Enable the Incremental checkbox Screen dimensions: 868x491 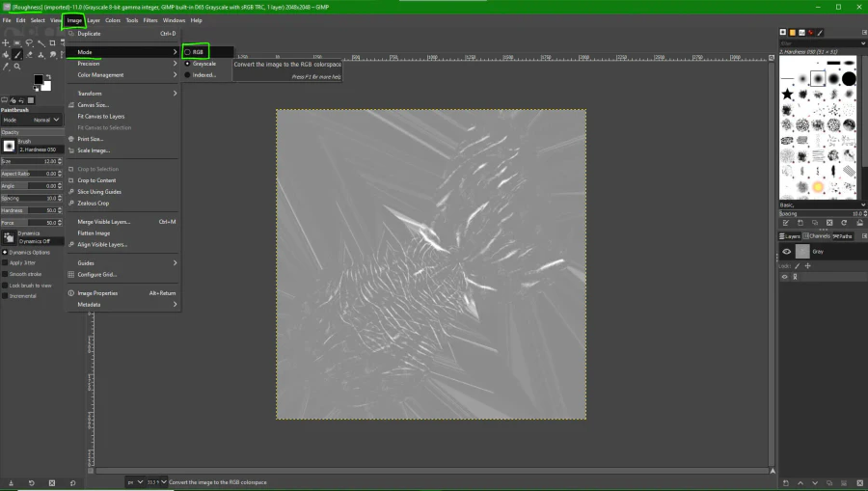coord(4,296)
